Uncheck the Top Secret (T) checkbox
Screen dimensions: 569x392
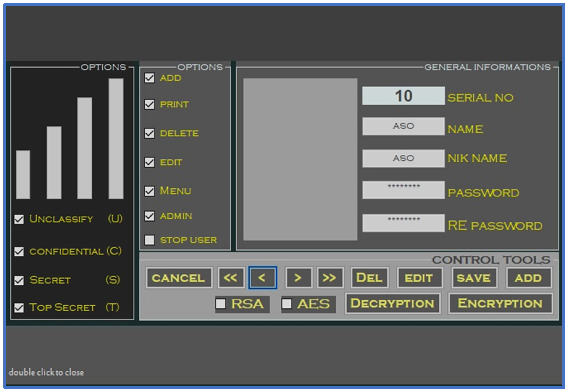[19, 307]
